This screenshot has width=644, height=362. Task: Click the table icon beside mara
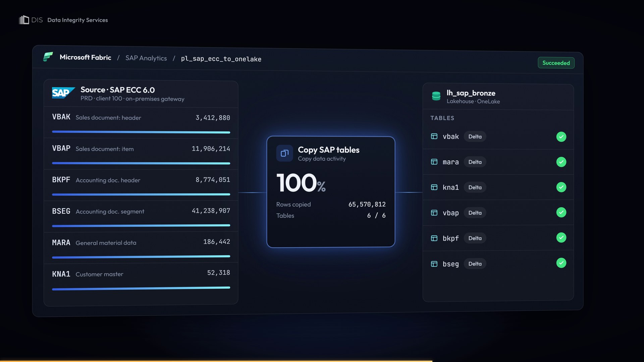pos(434,162)
